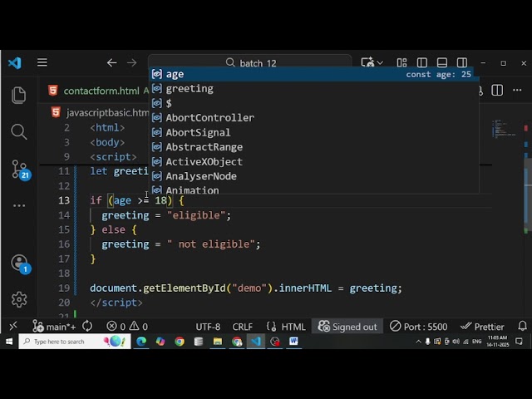Change the UTF-8 encoding
The image size is (532, 399).
click(208, 327)
